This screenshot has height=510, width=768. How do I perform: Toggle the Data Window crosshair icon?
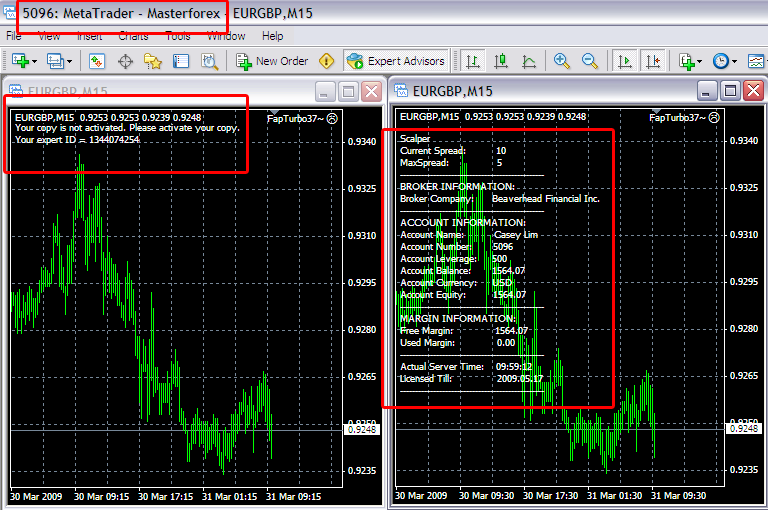(x=125, y=61)
